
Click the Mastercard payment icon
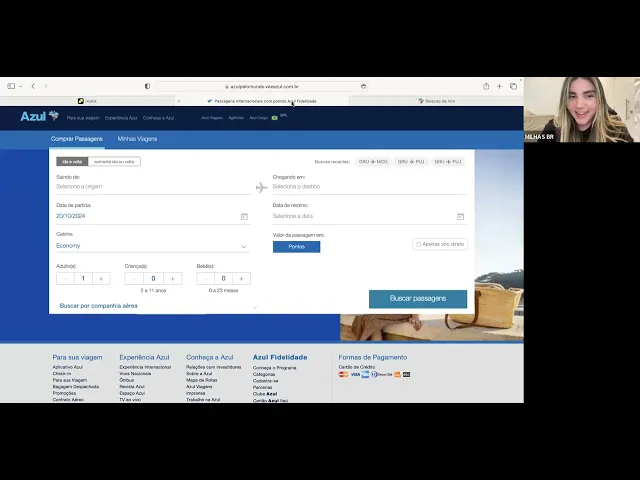(x=343, y=374)
